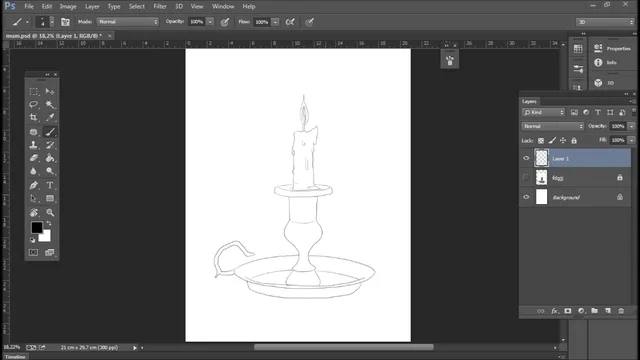Select the Blur tool
Screen dimensions: 640x360
pyautogui.click(x=33, y=171)
